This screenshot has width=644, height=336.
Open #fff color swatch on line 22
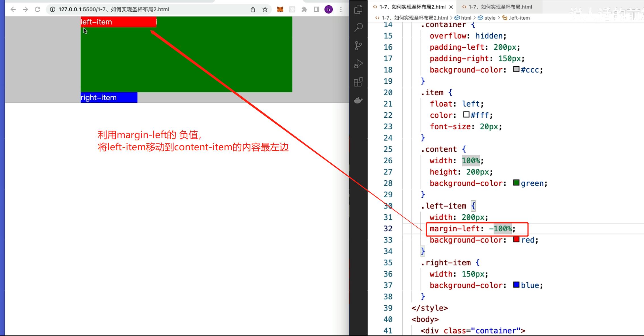point(466,115)
